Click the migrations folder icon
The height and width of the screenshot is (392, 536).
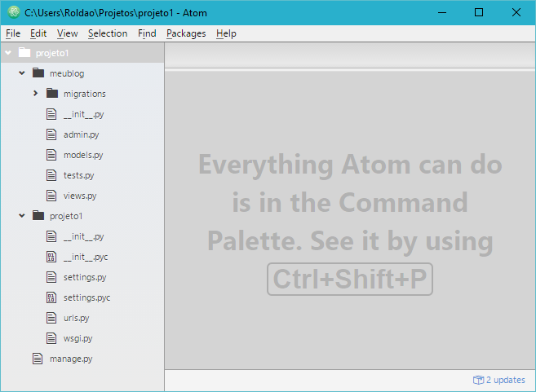pos(52,93)
